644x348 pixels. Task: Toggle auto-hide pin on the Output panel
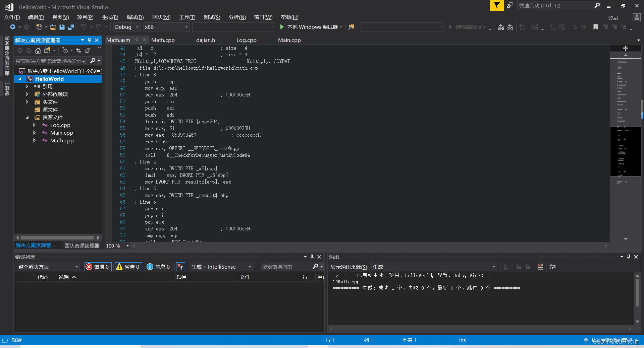(x=629, y=257)
